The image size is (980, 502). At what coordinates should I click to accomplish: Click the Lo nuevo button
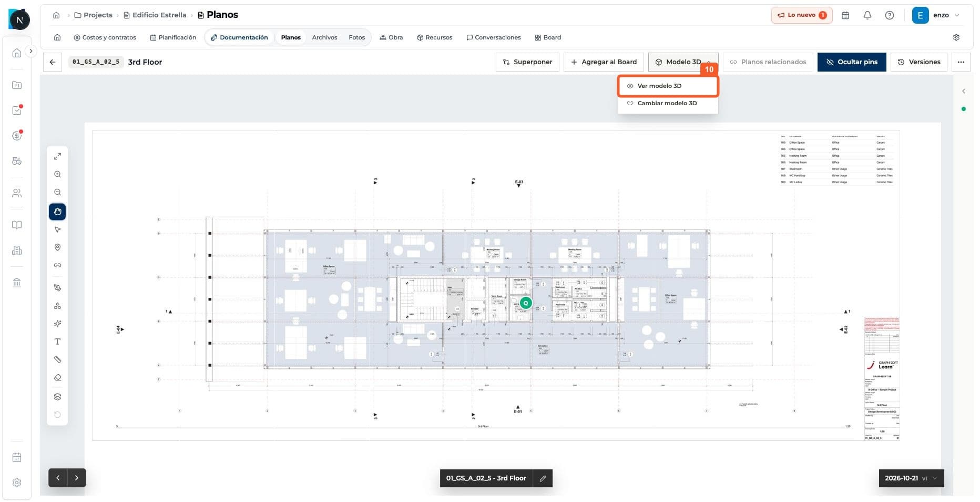802,15
